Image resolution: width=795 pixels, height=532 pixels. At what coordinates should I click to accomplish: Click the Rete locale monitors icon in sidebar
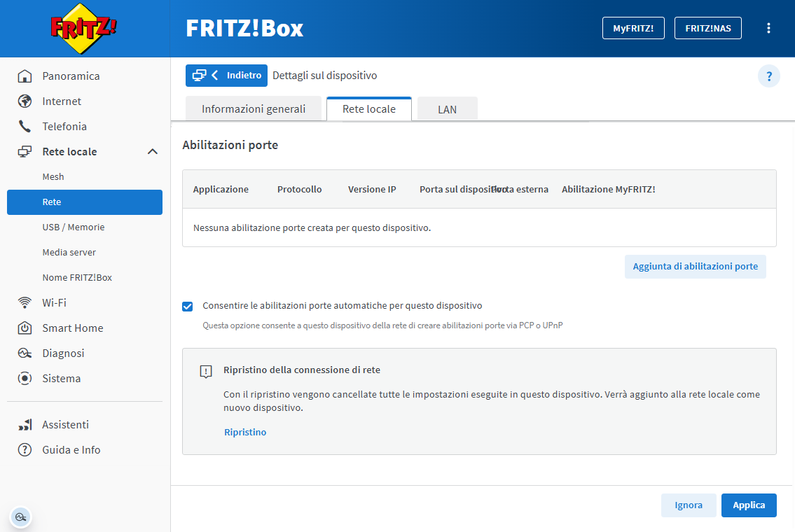point(25,151)
